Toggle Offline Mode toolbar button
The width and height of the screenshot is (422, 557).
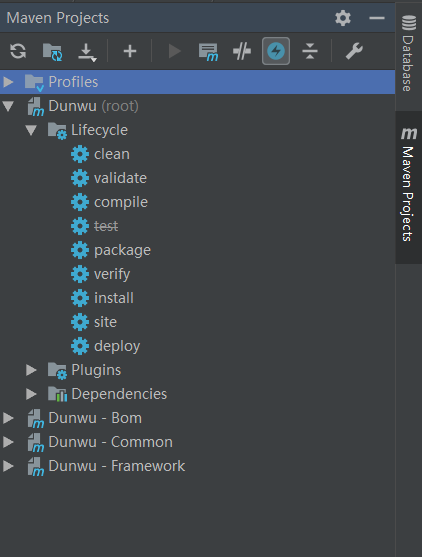click(242, 51)
